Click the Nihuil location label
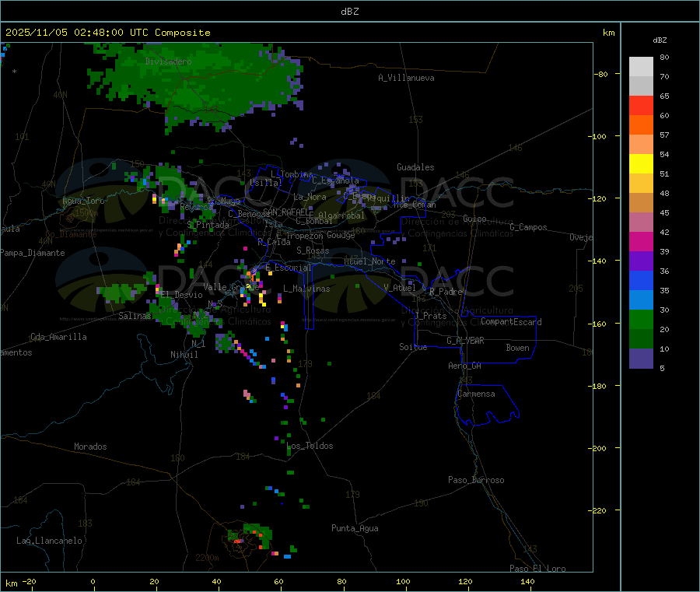Image resolution: width=700 pixels, height=592 pixels. [x=184, y=355]
